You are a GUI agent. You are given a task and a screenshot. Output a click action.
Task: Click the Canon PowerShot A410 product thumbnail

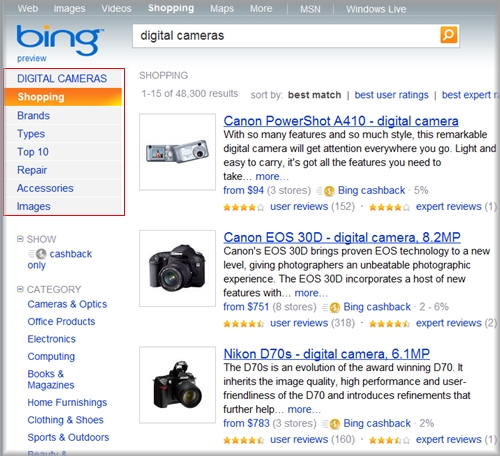(177, 152)
